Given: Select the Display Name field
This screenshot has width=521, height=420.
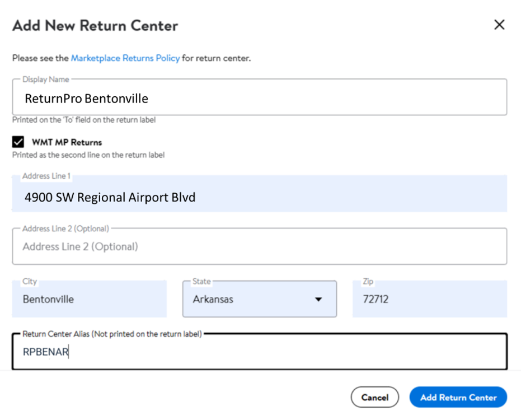Looking at the screenshot, I should (x=259, y=98).
